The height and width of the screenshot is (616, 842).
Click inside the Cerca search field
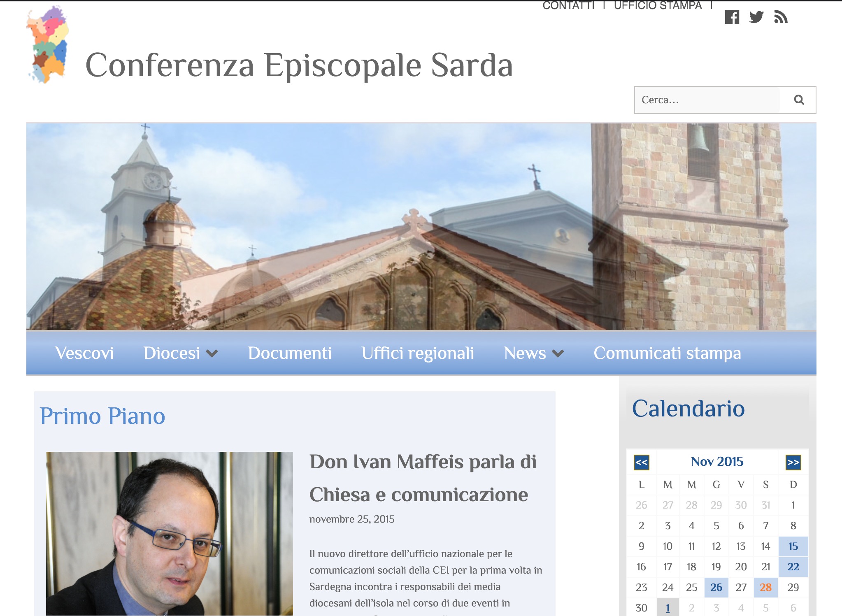[707, 100]
